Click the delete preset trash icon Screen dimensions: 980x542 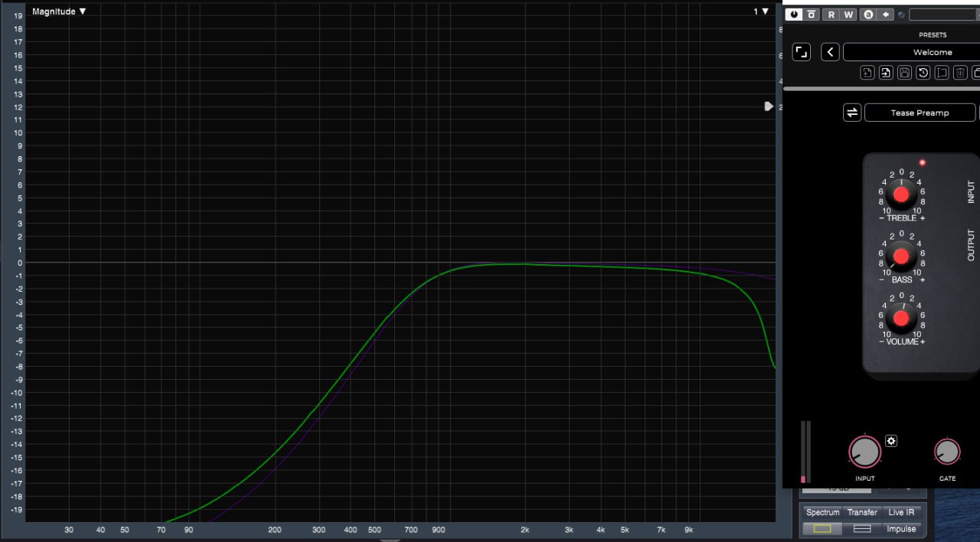tap(960, 73)
